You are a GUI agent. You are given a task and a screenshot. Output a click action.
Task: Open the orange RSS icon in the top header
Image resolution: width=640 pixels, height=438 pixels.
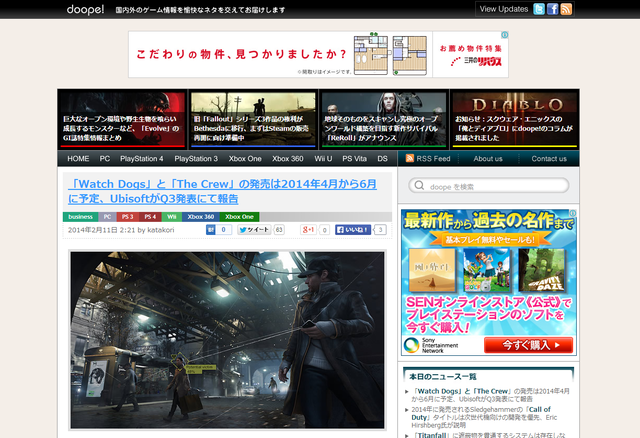pos(566,9)
